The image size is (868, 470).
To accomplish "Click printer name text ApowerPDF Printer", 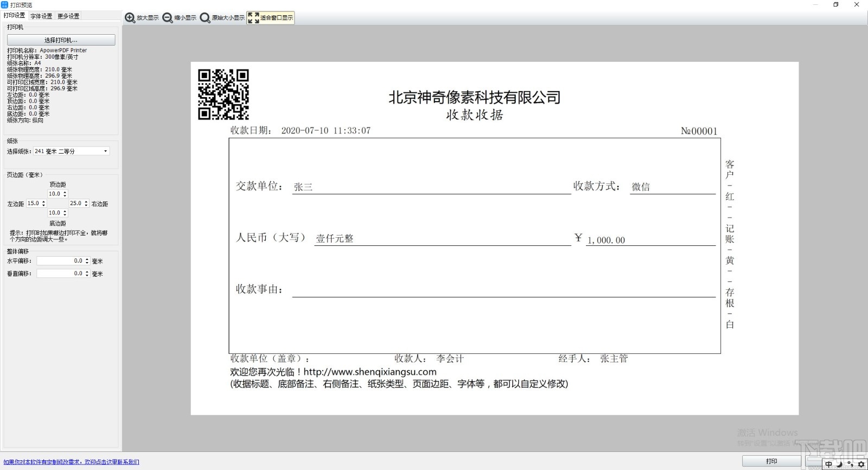I will [x=63, y=50].
